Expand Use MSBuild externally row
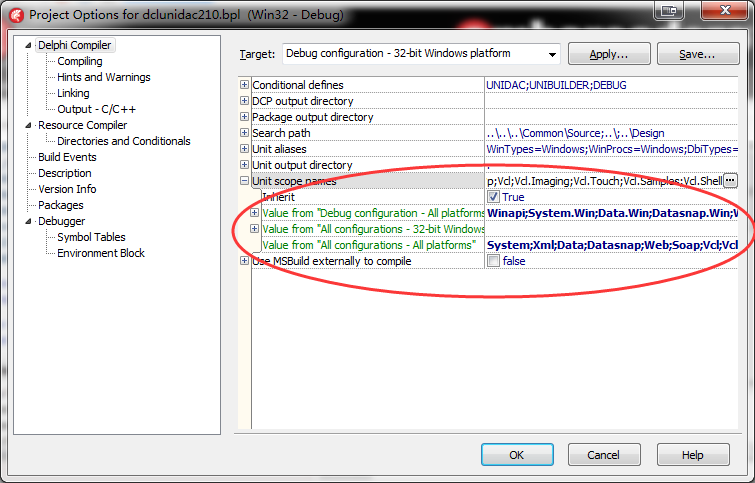The height and width of the screenshot is (483, 755). point(244,261)
